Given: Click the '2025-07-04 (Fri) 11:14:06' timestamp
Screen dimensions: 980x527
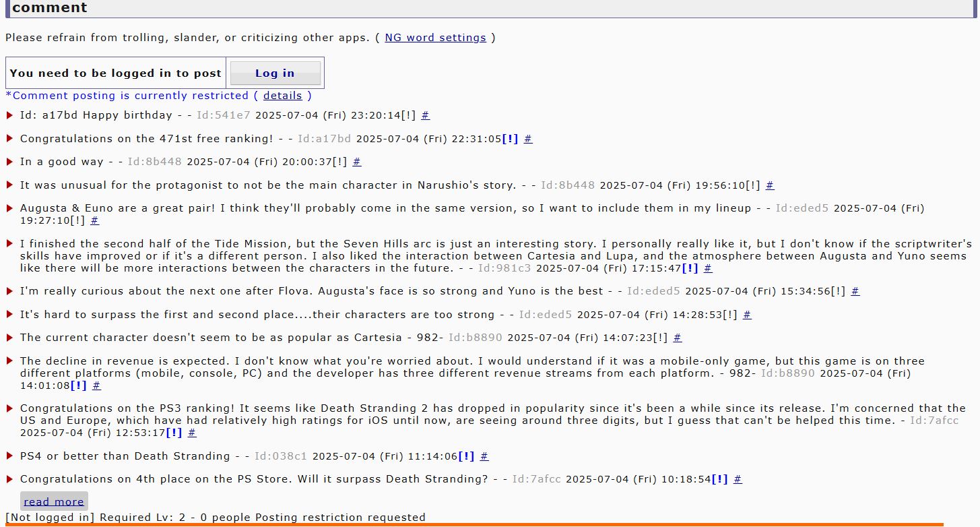Looking at the screenshot, I should pos(385,456).
